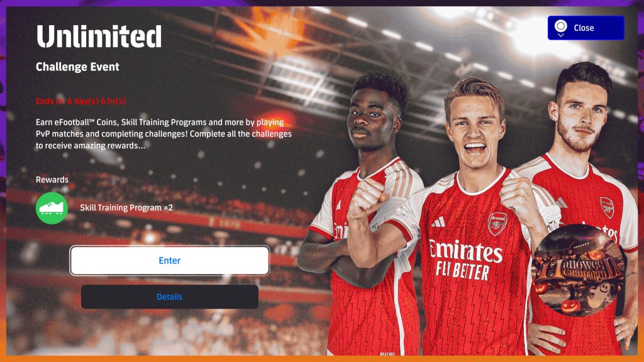Click the Arsenal crest on right player's shirt
Screen dimensions: 644x362
point(607,207)
